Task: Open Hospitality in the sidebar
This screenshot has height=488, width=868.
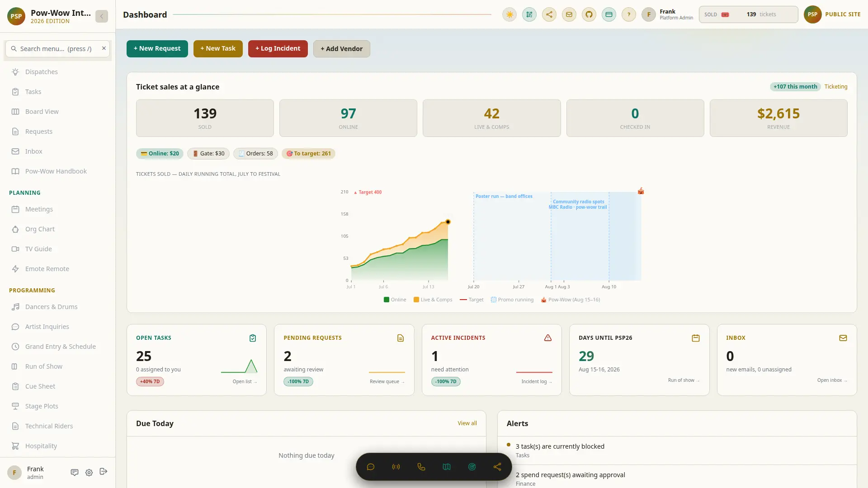Action: (57, 446)
